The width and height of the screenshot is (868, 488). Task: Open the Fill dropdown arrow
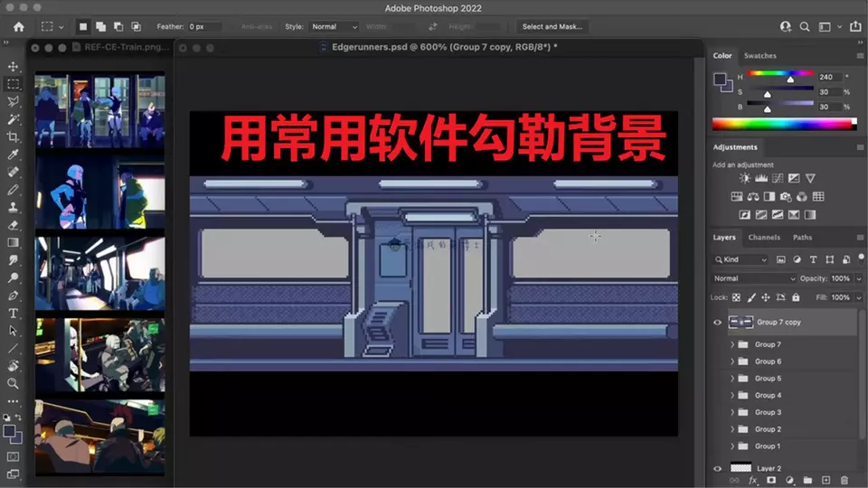pos(859,297)
